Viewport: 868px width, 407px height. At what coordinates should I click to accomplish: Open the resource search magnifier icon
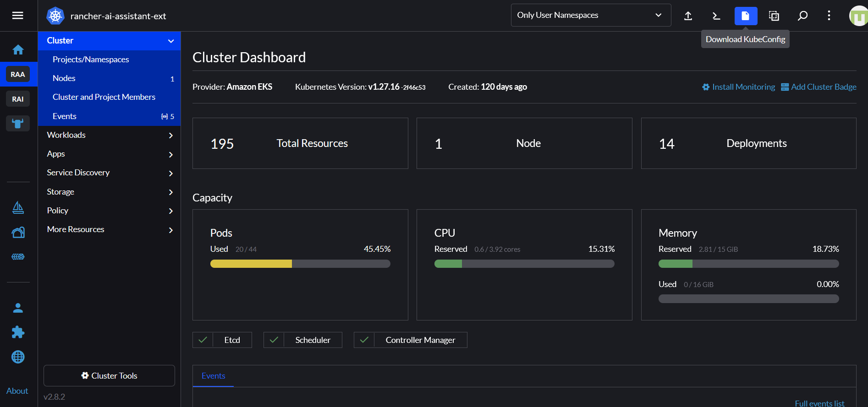[x=802, y=16]
